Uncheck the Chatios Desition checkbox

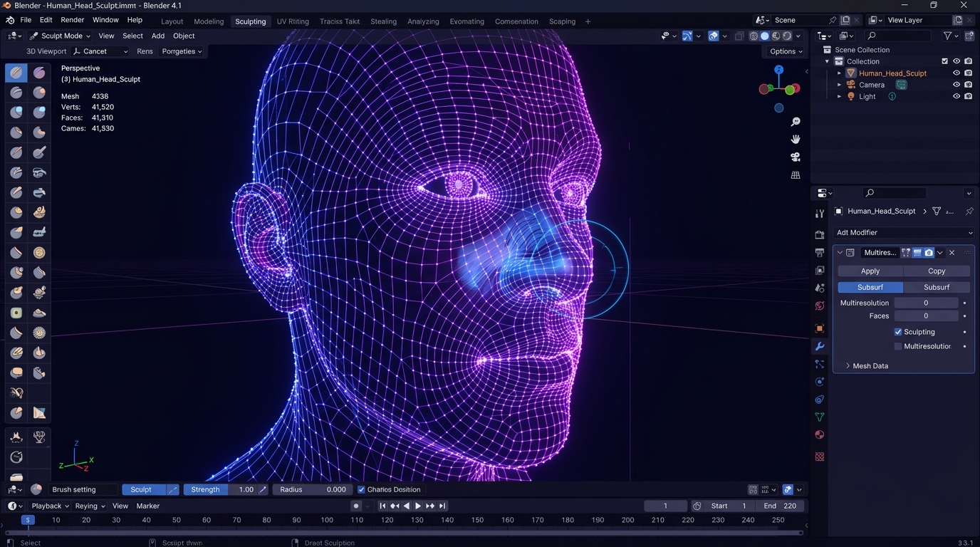[x=361, y=489]
